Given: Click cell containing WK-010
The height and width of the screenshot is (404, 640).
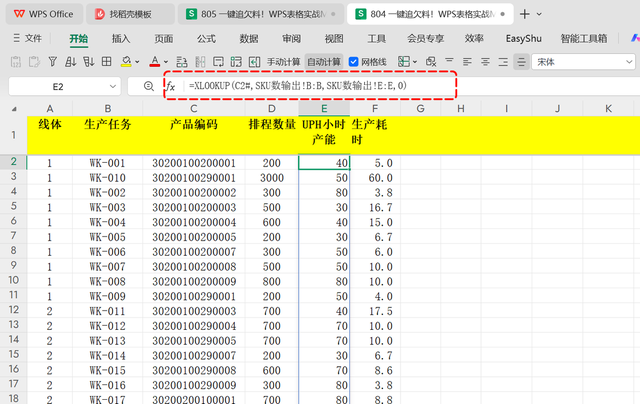Looking at the screenshot, I should click(x=108, y=178).
